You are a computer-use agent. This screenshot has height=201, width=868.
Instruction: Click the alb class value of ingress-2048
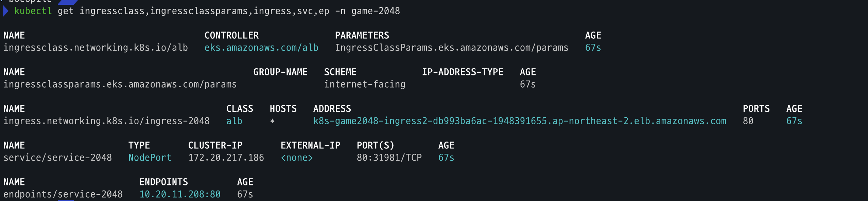pos(234,121)
